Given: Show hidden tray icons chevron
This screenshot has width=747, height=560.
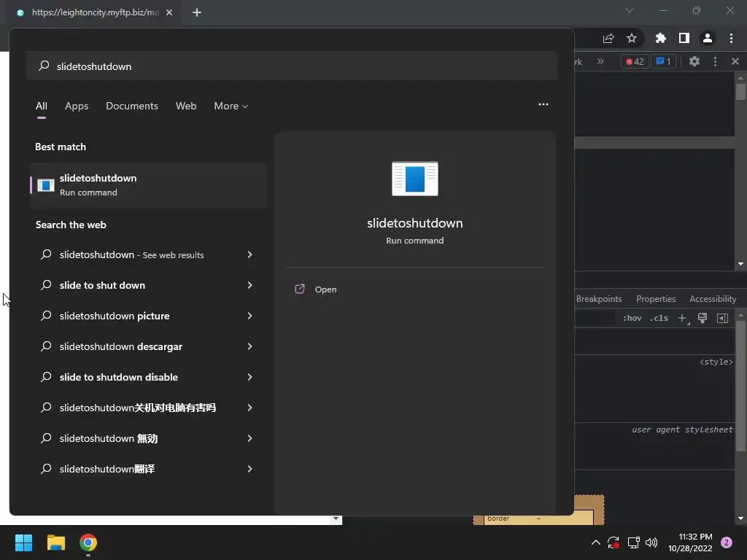Looking at the screenshot, I should (x=595, y=542).
